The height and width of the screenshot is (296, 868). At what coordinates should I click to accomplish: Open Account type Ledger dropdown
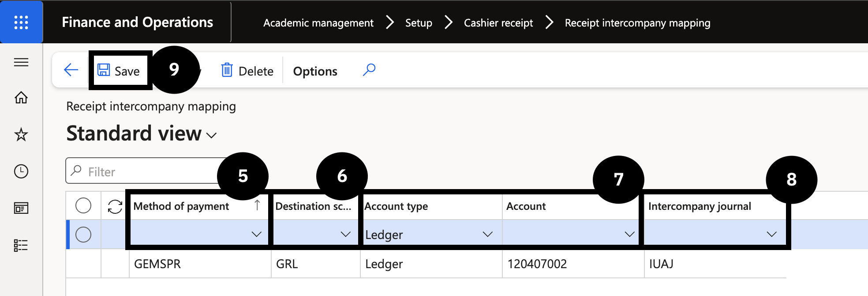[487, 234]
